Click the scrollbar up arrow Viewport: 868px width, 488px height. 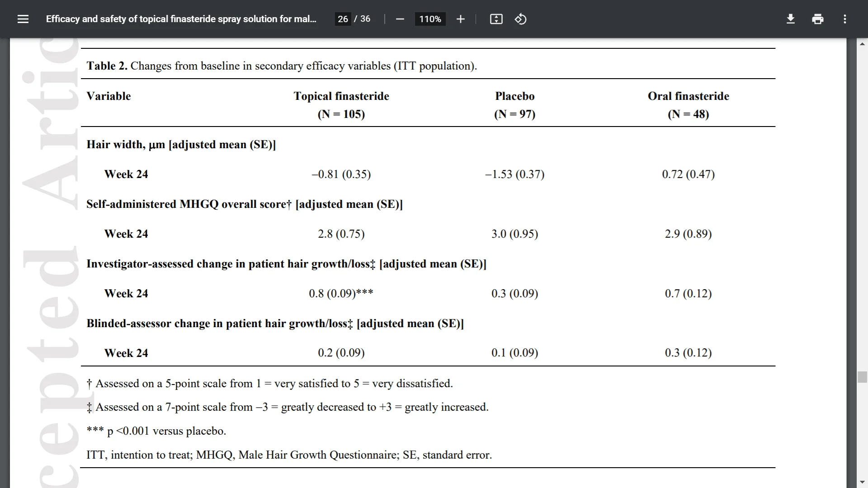pos(862,44)
